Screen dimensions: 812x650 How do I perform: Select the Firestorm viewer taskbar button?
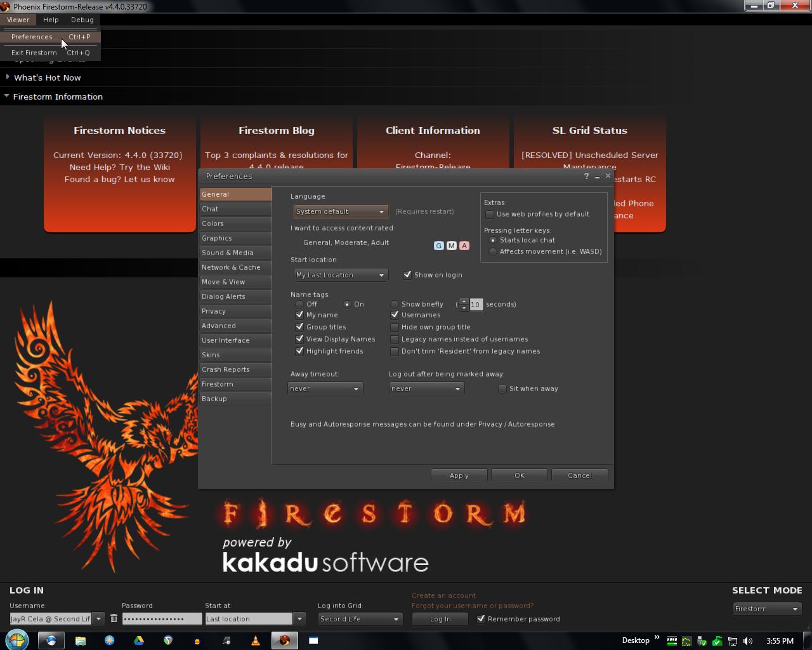tap(285, 640)
